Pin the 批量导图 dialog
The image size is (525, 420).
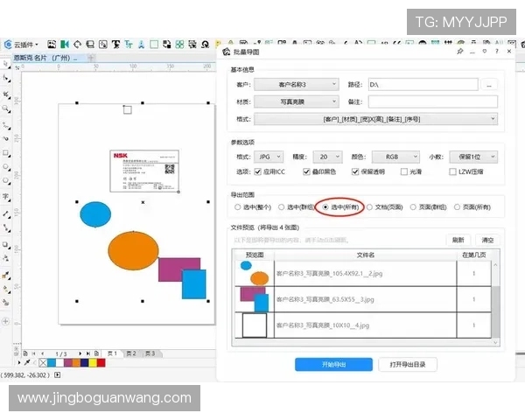(460, 52)
